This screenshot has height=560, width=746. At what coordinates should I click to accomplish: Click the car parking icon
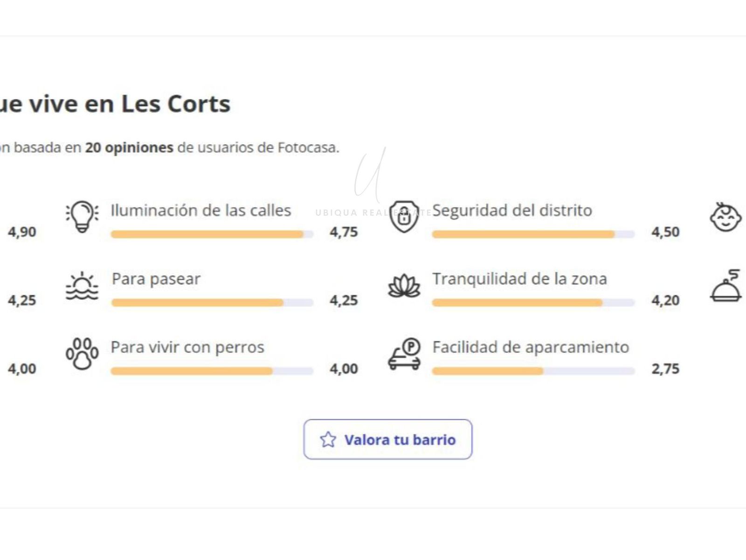point(404,354)
